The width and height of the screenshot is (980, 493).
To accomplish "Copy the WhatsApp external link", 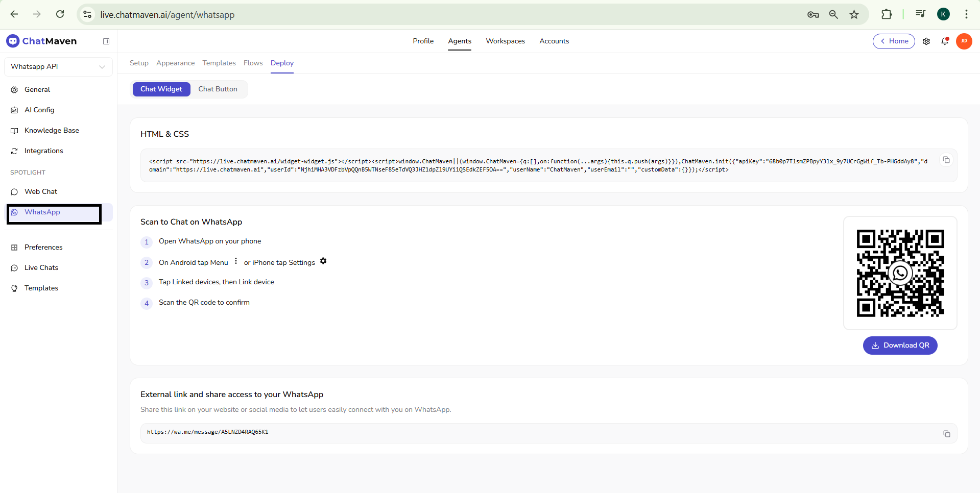I will (x=946, y=434).
